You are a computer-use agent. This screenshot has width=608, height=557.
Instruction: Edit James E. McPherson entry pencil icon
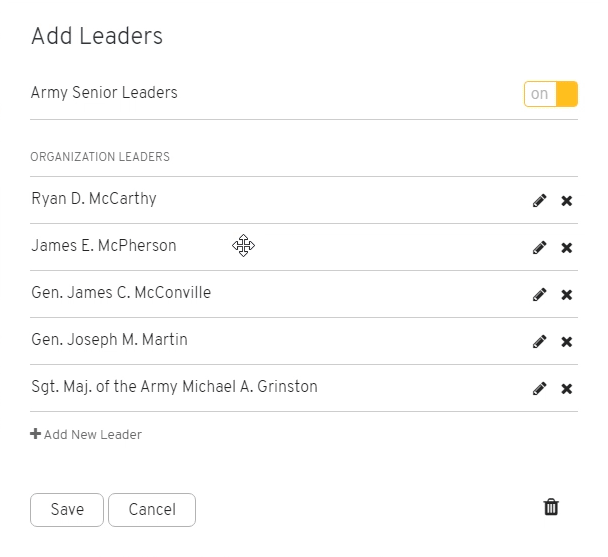(539, 247)
